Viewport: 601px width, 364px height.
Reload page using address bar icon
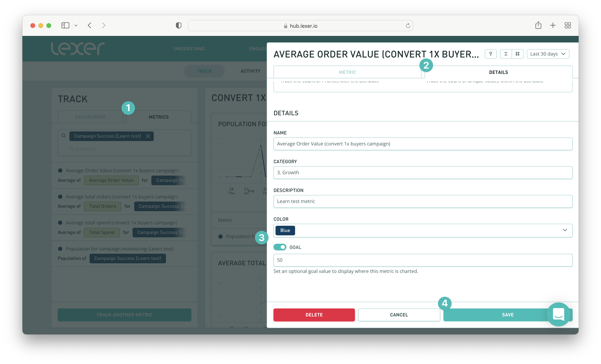coord(408,26)
